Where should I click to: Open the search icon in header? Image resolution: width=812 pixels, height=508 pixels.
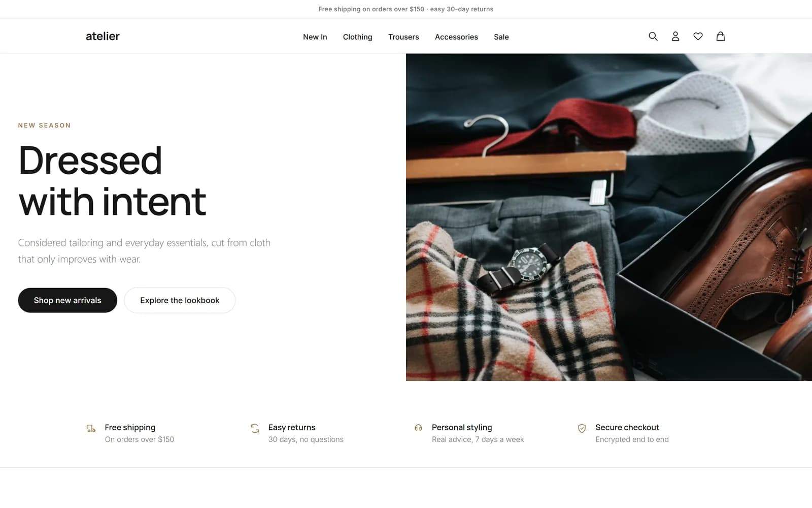point(653,36)
